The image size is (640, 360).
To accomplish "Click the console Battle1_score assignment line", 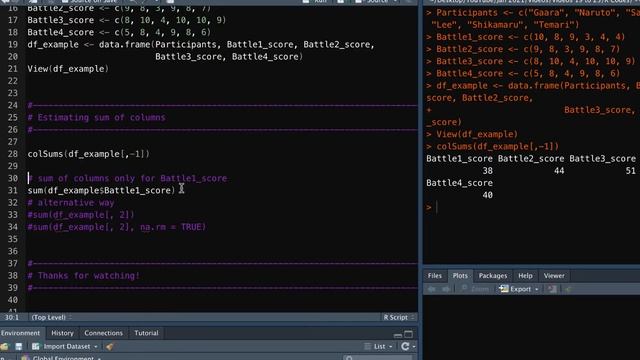I will [526, 37].
